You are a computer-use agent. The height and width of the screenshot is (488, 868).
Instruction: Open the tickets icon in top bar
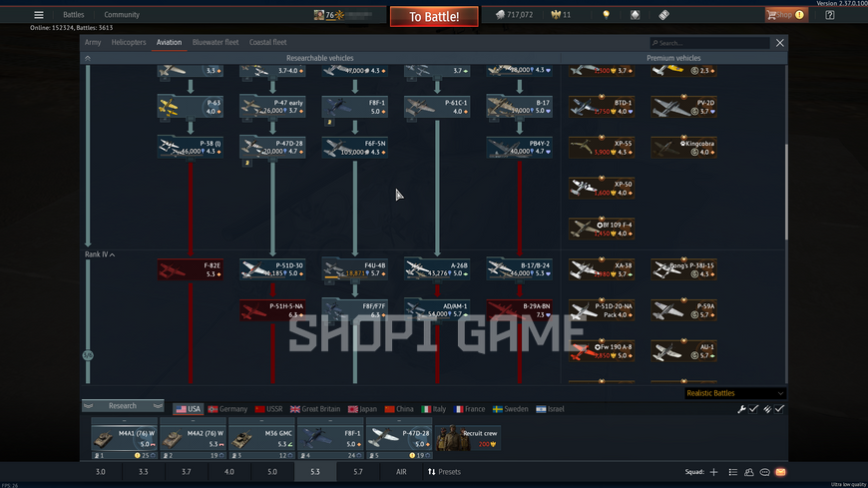tap(663, 15)
